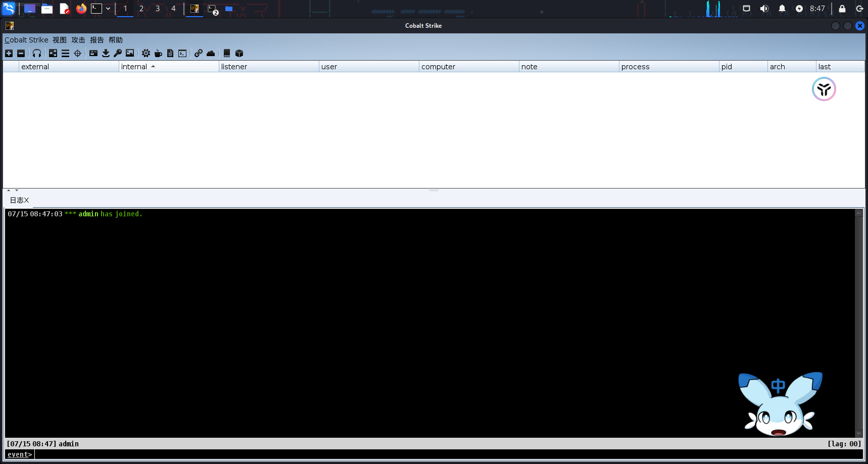Open the Cobalt Strike menu
The height and width of the screenshot is (464, 868).
(26, 40)
